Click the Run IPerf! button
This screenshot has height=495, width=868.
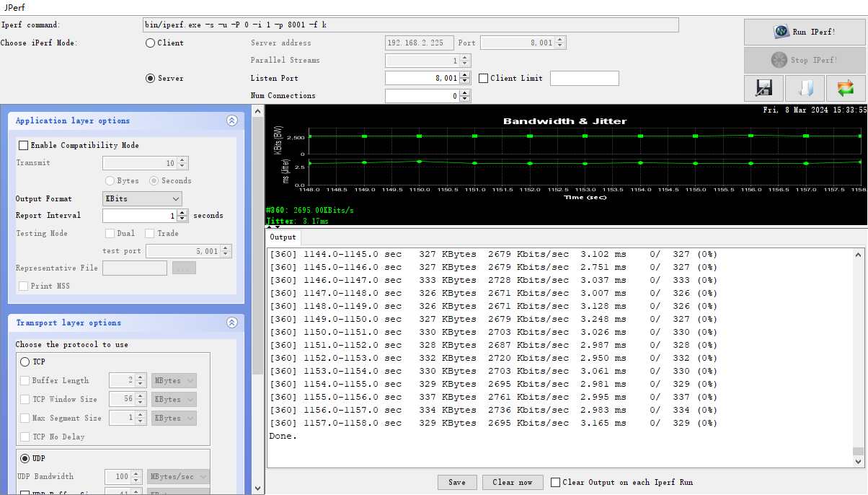pos(805,32)
